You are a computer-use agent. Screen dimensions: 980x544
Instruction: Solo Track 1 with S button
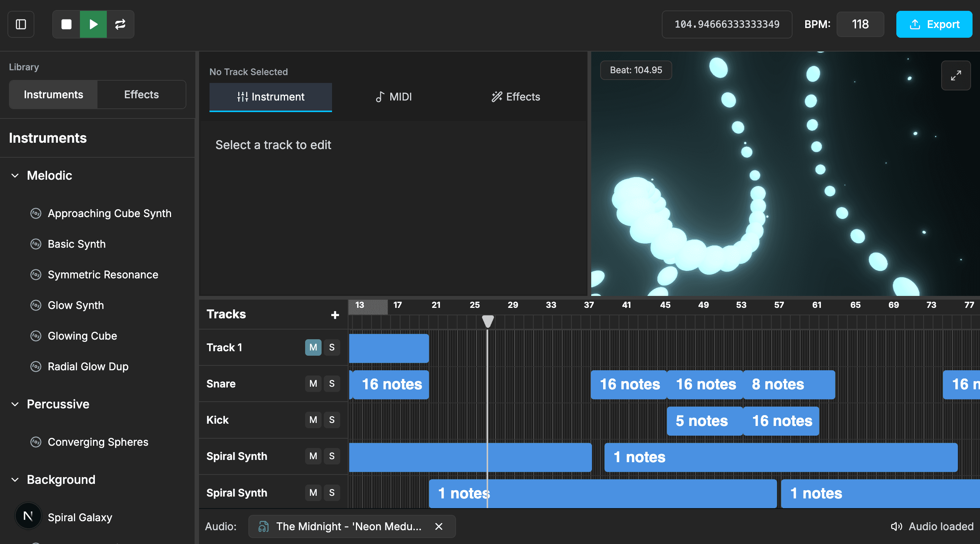coord(332,347)
